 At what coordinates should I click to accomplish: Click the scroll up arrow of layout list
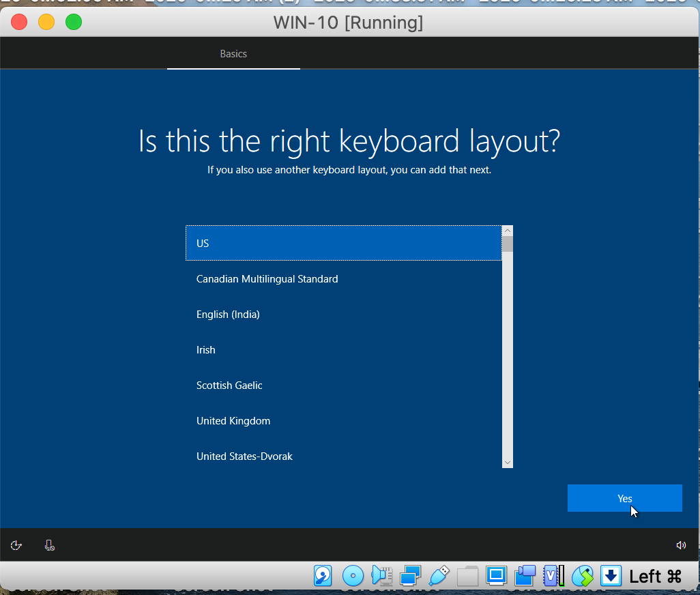[x=507, y=231]
